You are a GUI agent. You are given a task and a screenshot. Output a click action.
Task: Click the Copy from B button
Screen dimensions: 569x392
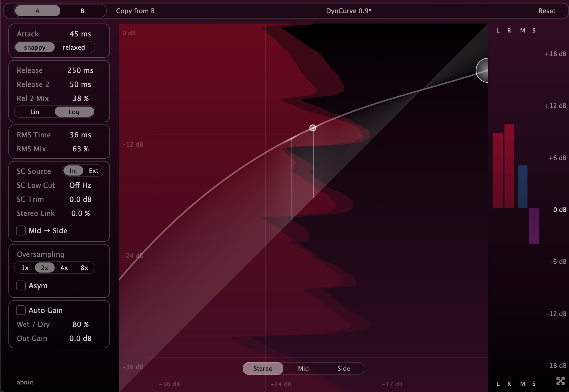135,11
